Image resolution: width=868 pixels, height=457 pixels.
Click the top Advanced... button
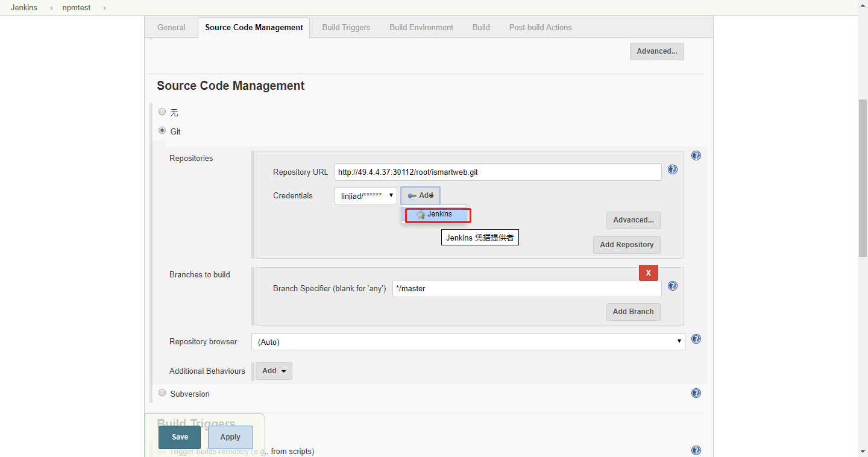pyautogui.click(x=657, y=51)
